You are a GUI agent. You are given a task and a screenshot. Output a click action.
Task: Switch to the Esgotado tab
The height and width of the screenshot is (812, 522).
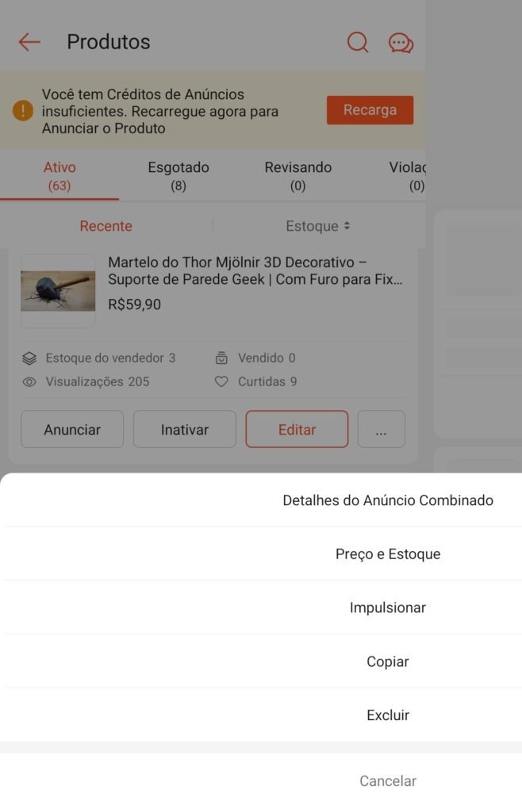pyautogui.click(x=178, y=176)
